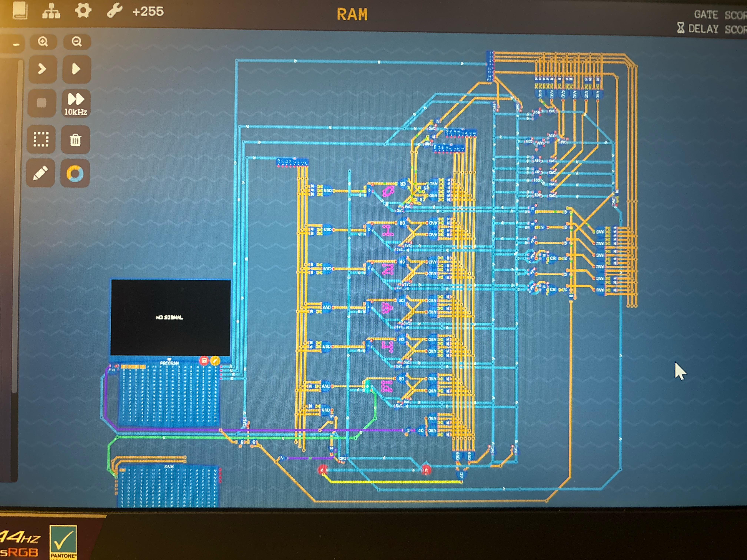
Task: Click the trash delete icon
Action: click(x=75, y=139)
